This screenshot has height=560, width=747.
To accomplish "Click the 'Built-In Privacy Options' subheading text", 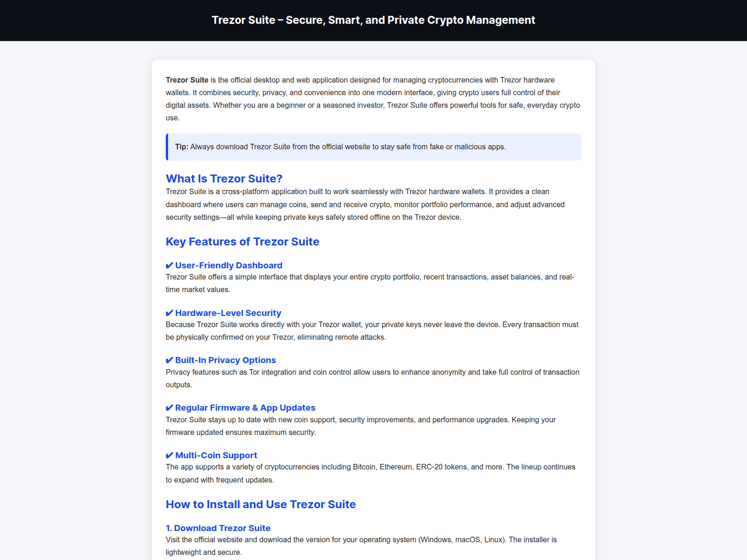I will click(226, 360).
